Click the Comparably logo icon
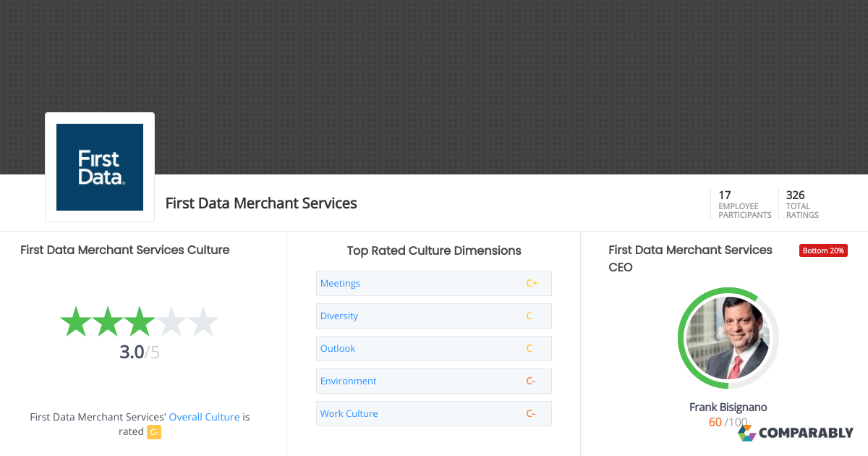Viewport: 868px width, 456px height. 746,433
